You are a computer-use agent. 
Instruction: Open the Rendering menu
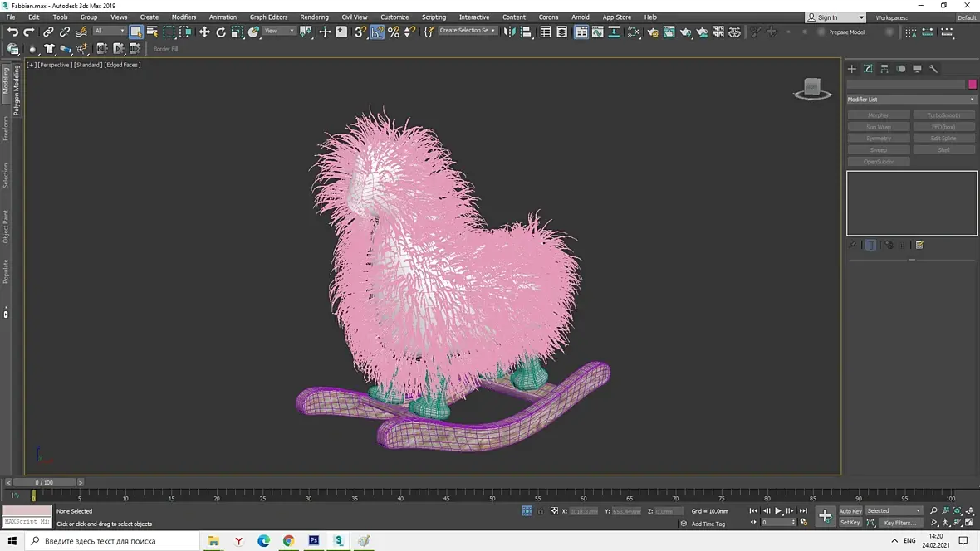(x=314, y=17)
